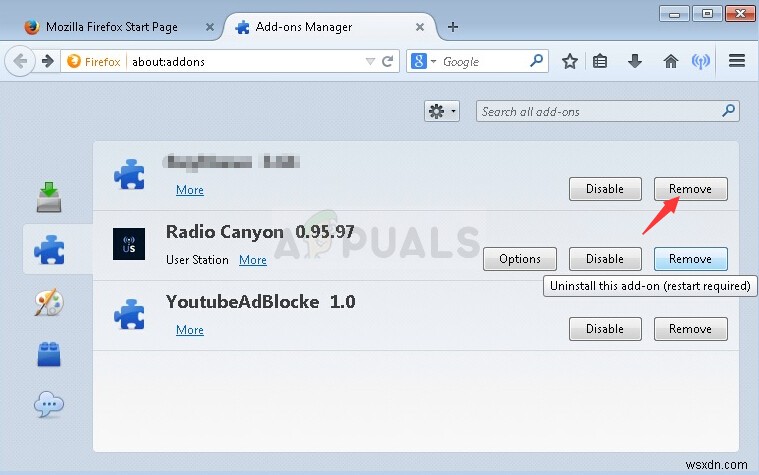The height and width of the screenshot is (475, 759).
Task: Bookmark this page with the star icon
Action: point(570,61)
